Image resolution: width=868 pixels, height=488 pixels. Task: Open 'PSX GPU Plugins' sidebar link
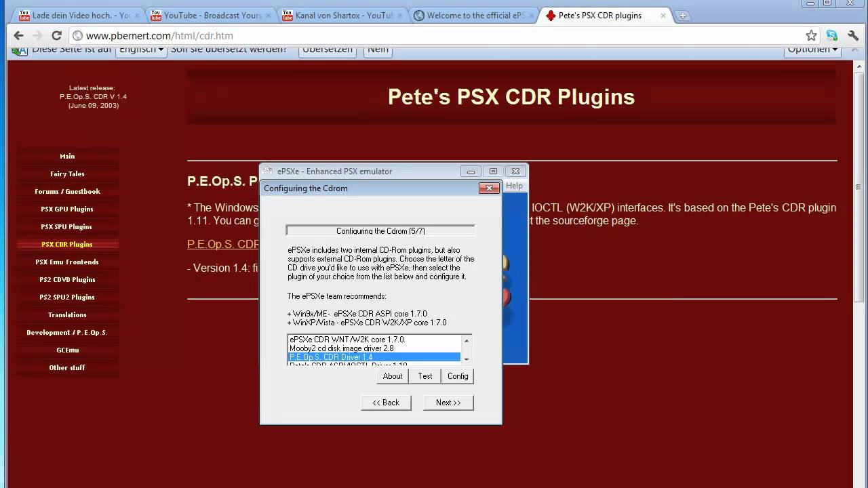coord(67,209)
